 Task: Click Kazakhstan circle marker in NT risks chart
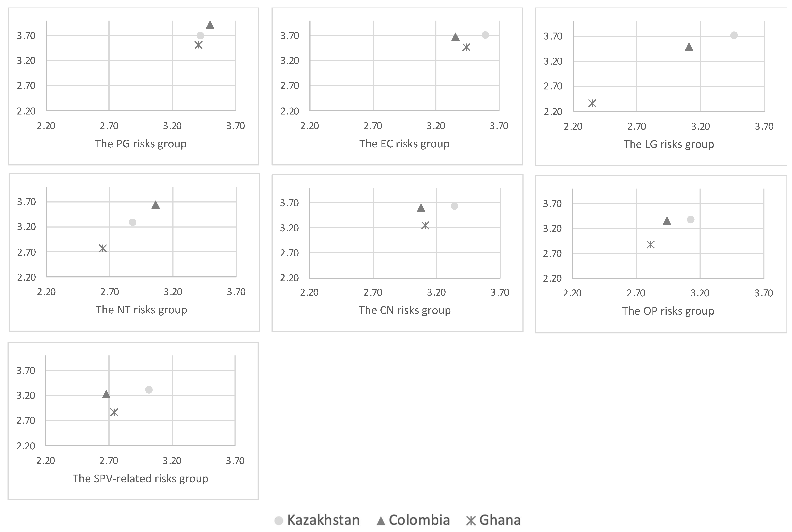(133, 222)
